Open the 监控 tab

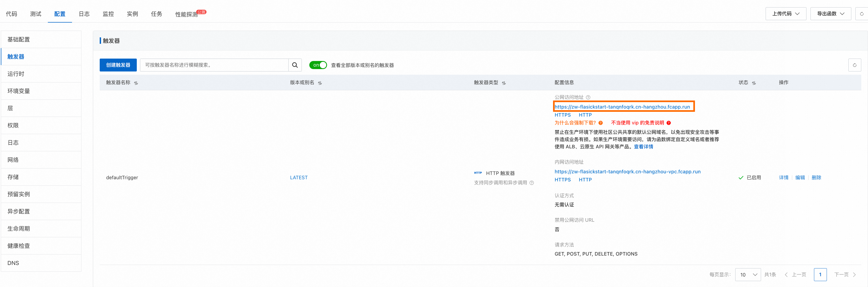[108, 14]
